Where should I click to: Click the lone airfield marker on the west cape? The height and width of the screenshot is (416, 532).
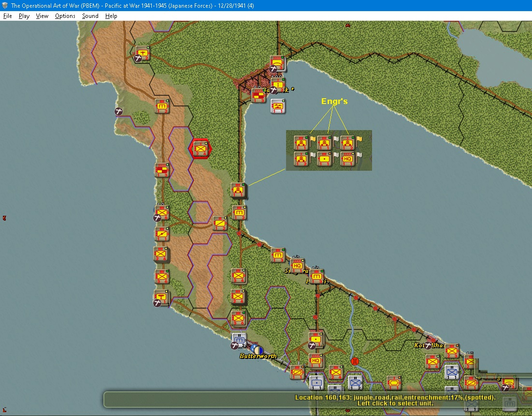(118, 111)
